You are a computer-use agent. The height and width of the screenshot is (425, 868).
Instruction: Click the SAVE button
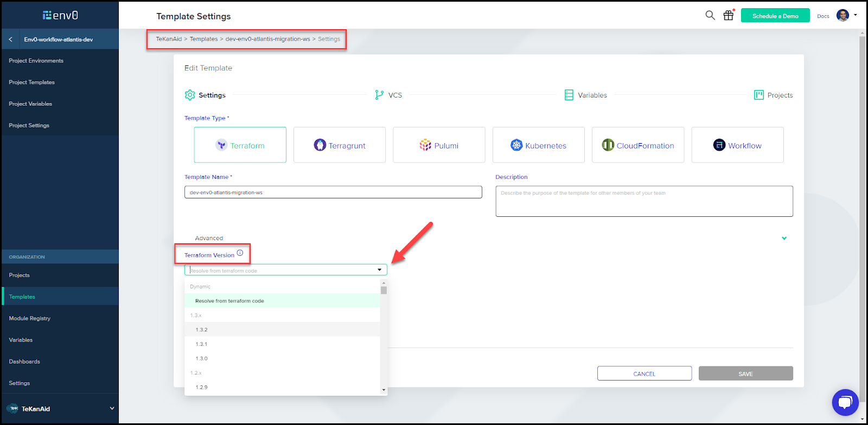click(745, 374)
